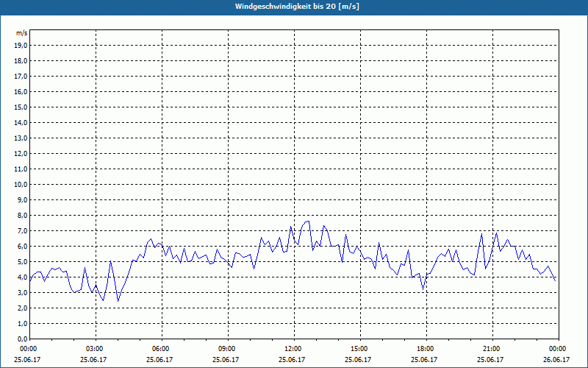
Task: Click the 7,0 y-axis label
Action: click(x=23, y=231)
